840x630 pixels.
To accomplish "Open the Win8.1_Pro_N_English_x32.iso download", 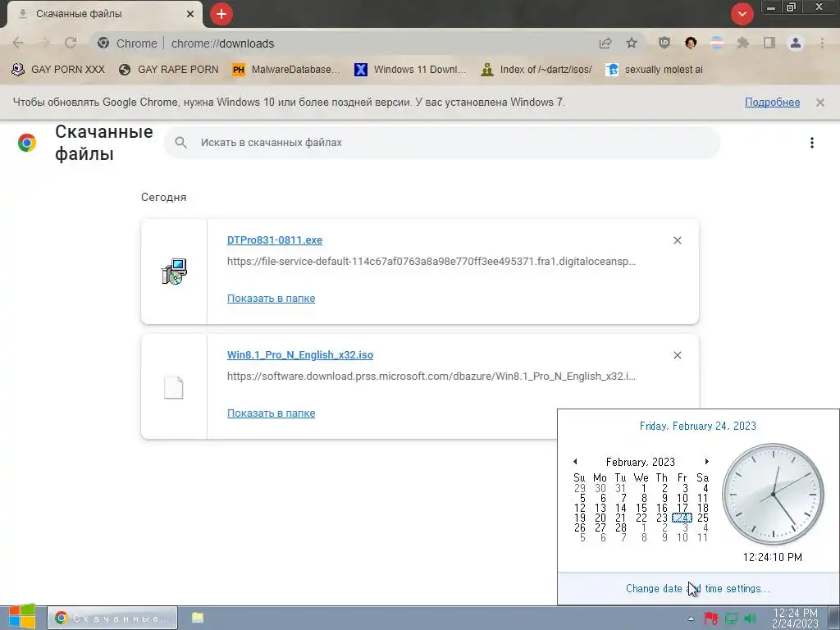I will [300, 354].
